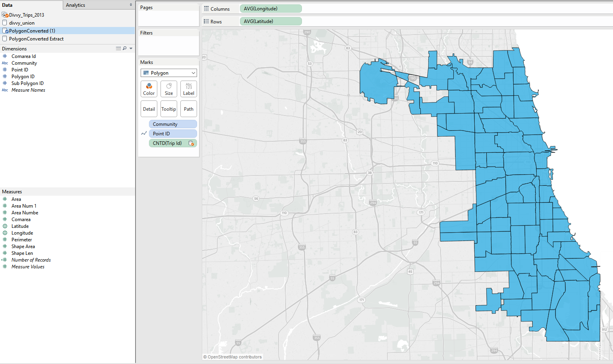
Task: Switch to the Analytics tab
Action: click(75, 5)
